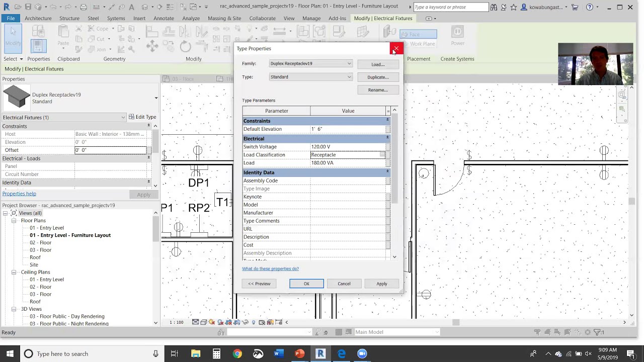Click the Save icon in Quick Access toolbar
The height and width of the screenshot is (362, 644).
pos(28,7)
